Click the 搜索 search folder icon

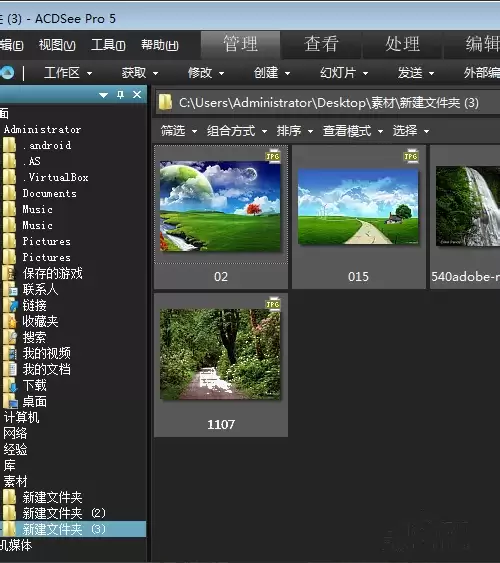click(10, 338)
